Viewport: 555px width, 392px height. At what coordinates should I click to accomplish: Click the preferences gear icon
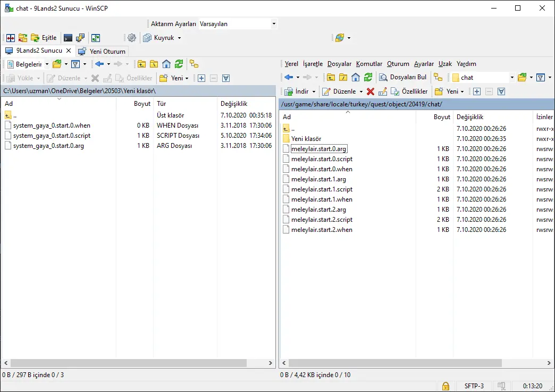(132, 38)
